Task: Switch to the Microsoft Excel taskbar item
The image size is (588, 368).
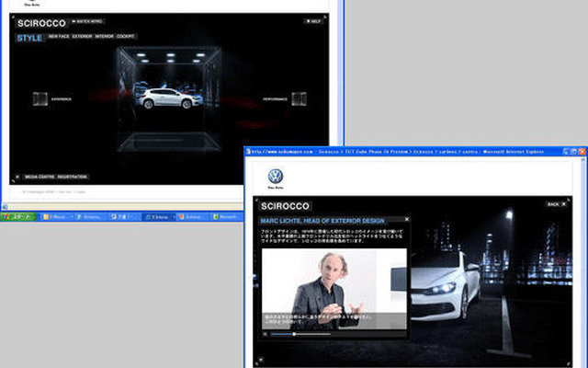Action: coord(226,217)
